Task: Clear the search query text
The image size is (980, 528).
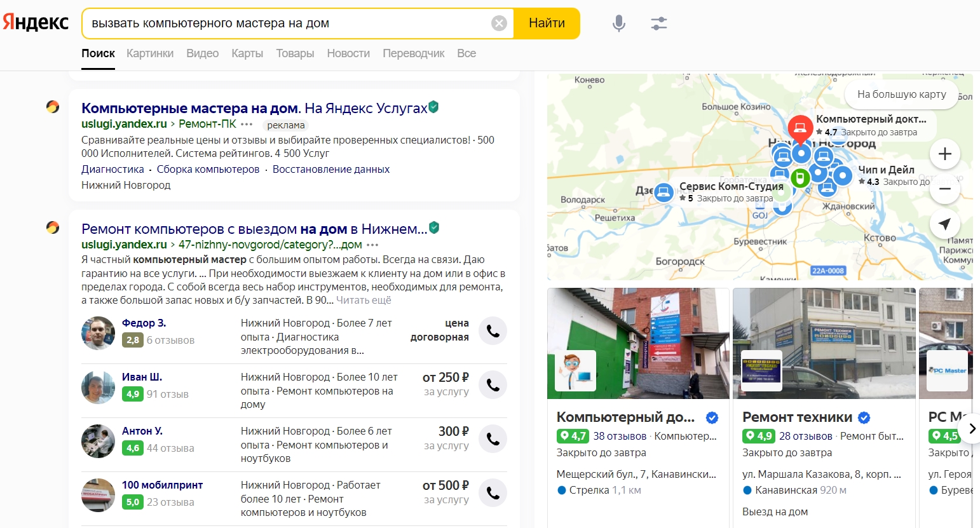Action: pos(499,24)
